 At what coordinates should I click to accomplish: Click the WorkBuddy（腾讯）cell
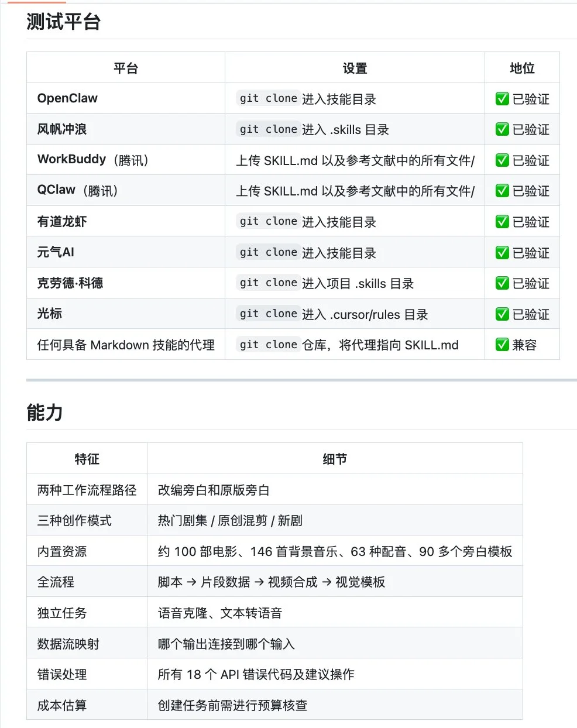click(126, 160)
